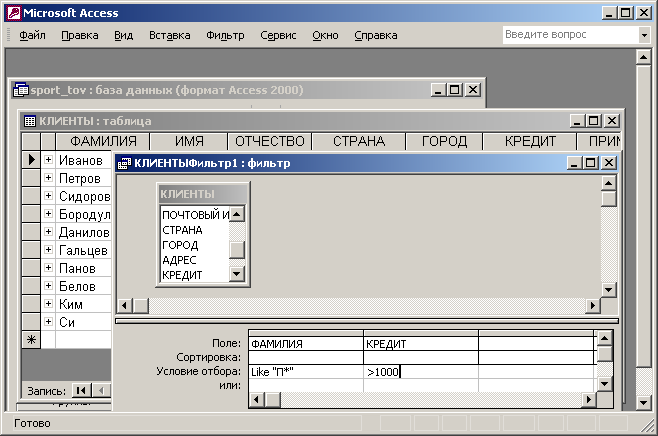Select the ГОРОД column header
658x436 pixels.
pos(444,141)
